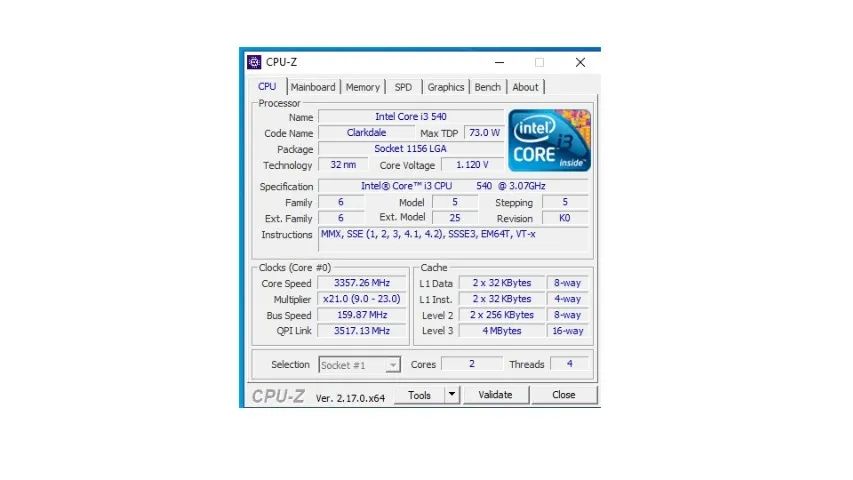Screen dimensions: 853x480
Task: Select the Multiplier value x21.0
Action: (x=362, y=299)
